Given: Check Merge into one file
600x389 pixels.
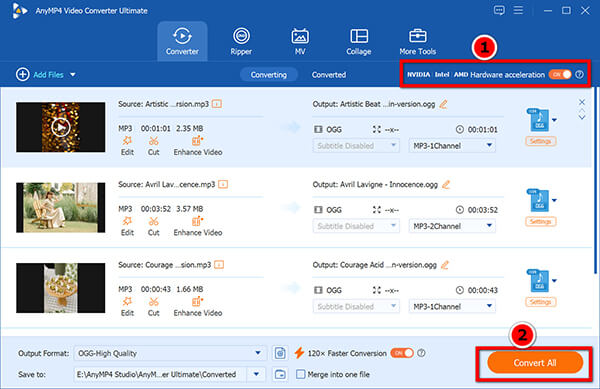Looking at the screenshot, I should click(301, 374).
